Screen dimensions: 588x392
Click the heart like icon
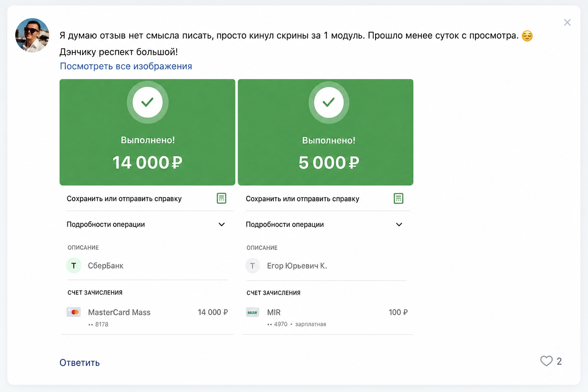click(546, 361)
